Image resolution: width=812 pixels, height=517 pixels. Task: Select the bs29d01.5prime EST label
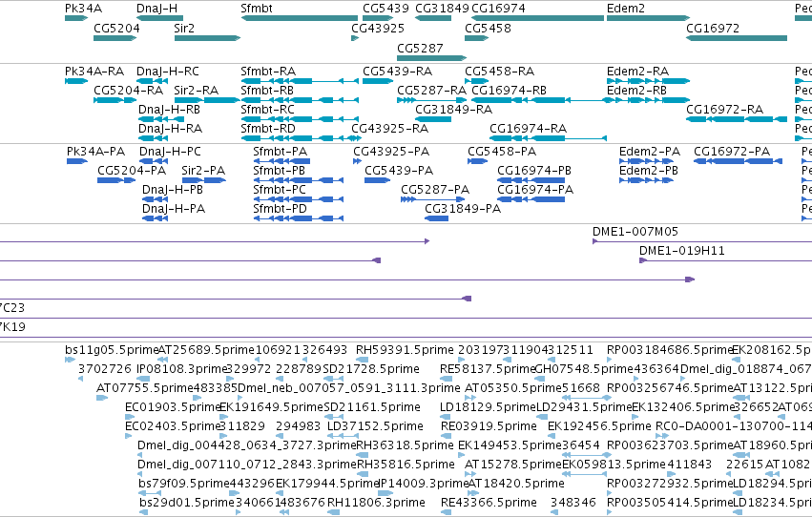tap(187, 503)
